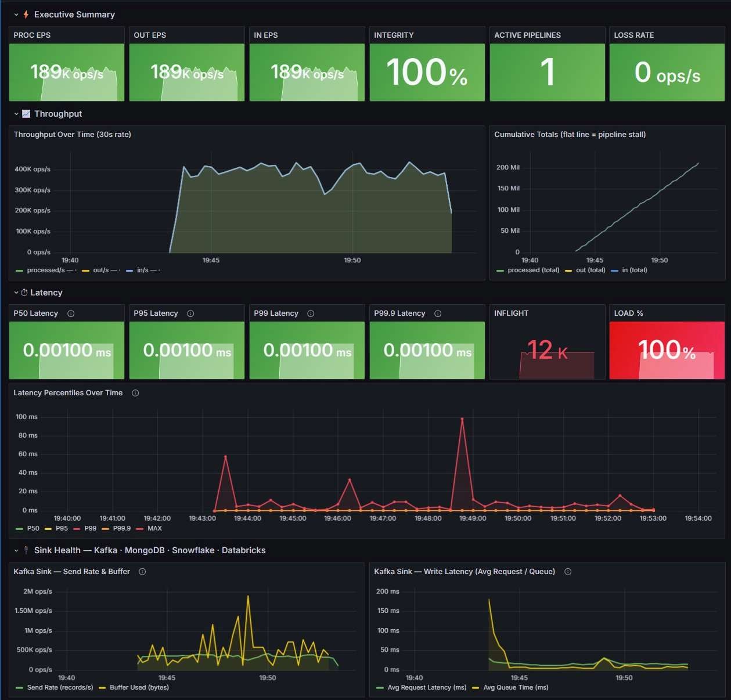The width and height of the screenshot is (731, 700).
Task: Collapse the Throughput row chevron
Action: [x=16, y=114]
